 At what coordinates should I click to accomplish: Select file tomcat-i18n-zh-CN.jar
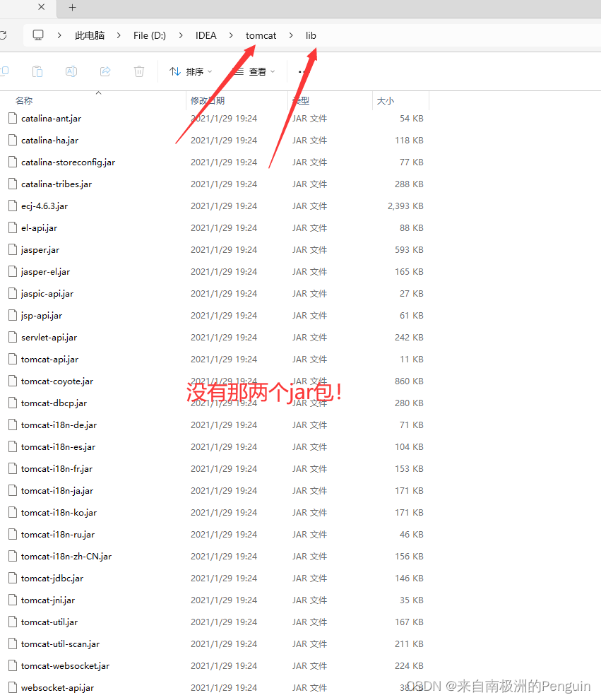click(66, 556)
